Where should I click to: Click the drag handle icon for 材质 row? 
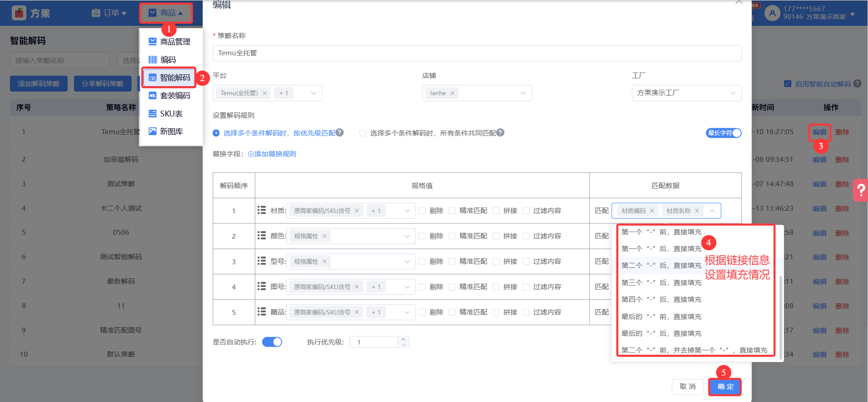tap(261, 210)
